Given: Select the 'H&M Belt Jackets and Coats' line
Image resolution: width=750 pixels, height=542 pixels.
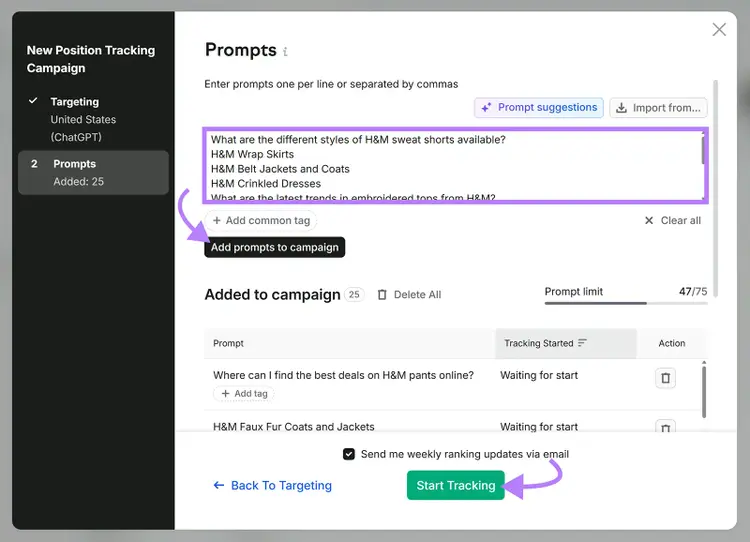Looking at the screenshot, I should tap(280, 169).
